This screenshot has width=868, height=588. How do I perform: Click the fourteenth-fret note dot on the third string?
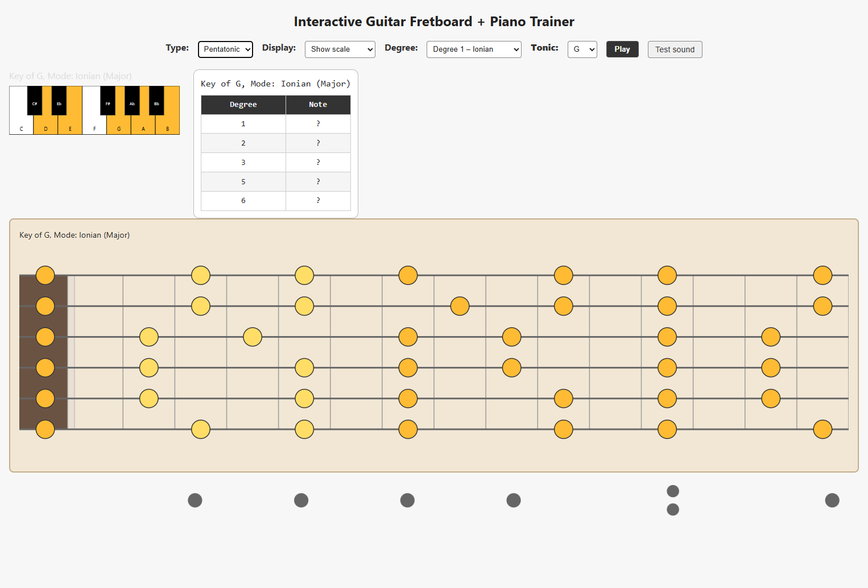click(x=771, y=337)
